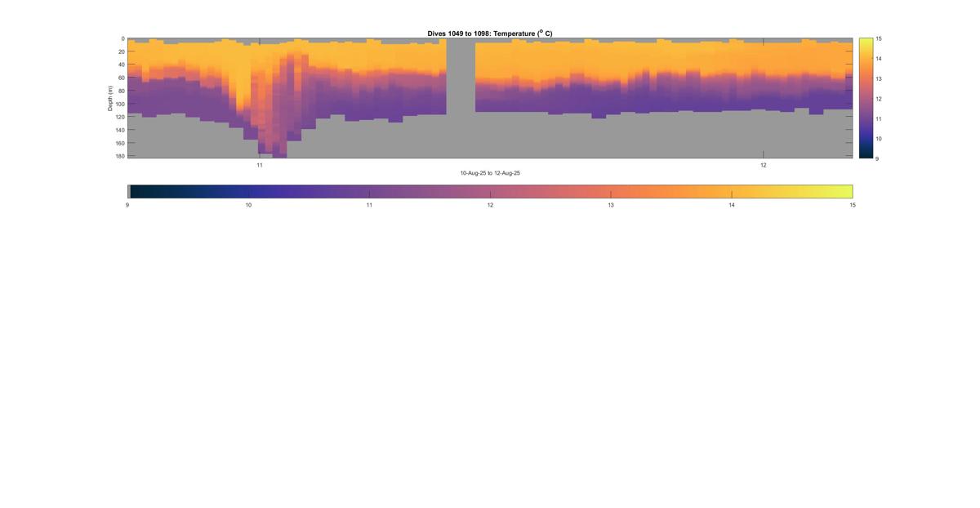980x508 pixels.
Task: Click vertical colorbar tick label '12'
Action: (x=879, y=99)
